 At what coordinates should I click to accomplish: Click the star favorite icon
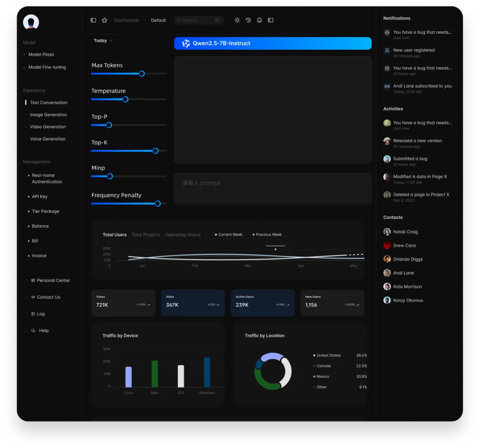pos(104,20)
